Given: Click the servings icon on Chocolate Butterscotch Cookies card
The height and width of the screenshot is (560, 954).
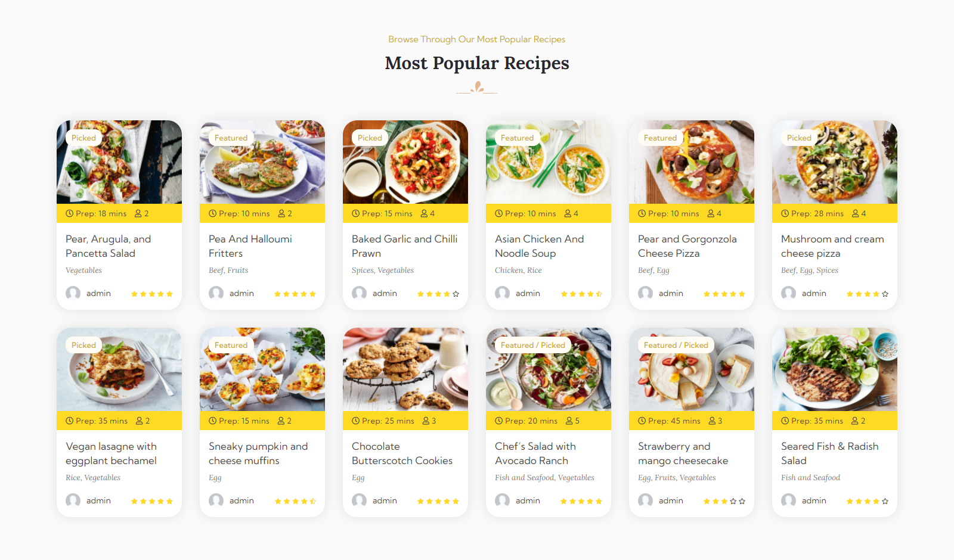Looking at the screenshot, I should (426, 421).
